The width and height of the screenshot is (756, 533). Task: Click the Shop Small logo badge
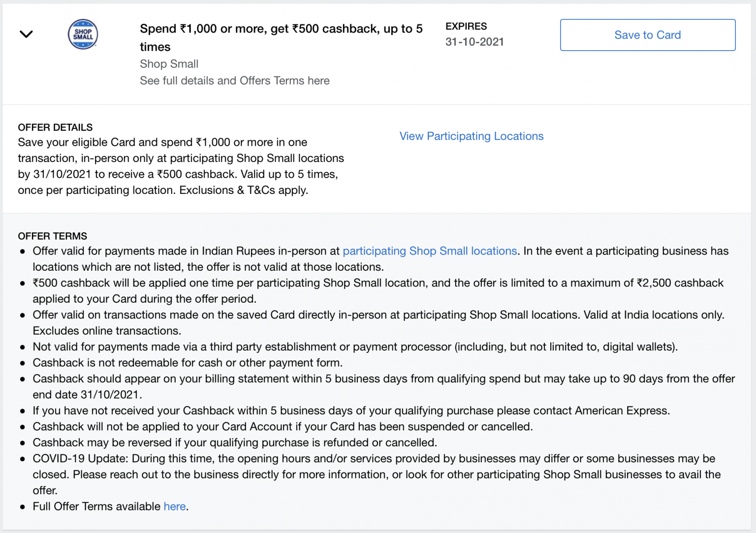click(83, 34)
